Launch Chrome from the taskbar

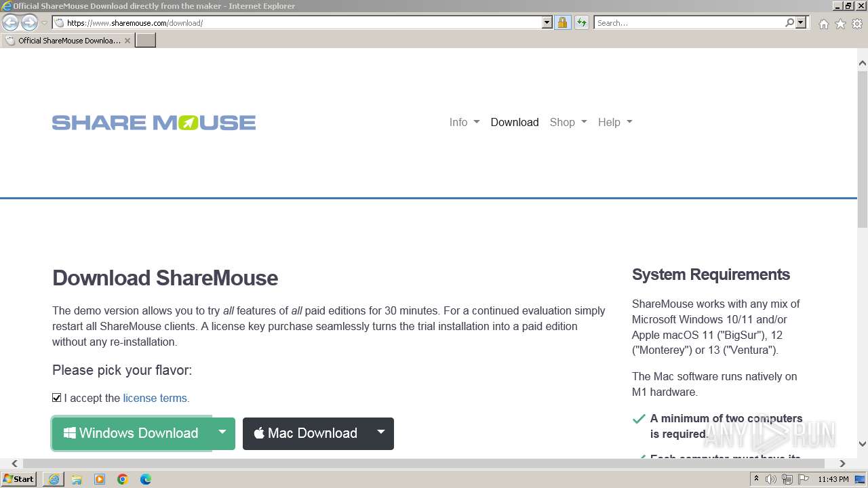[x=123, y=479]
